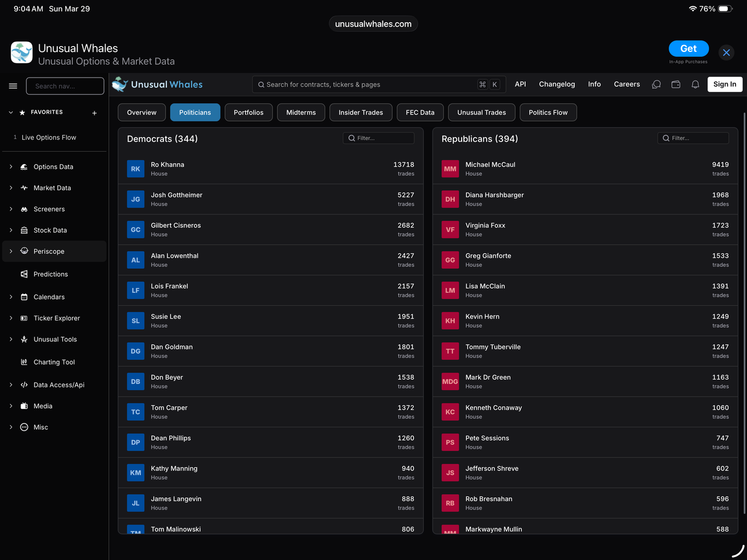Expand the Screeners chevron
The height and width of the screenshot is (560, 747).
(11, 209)
